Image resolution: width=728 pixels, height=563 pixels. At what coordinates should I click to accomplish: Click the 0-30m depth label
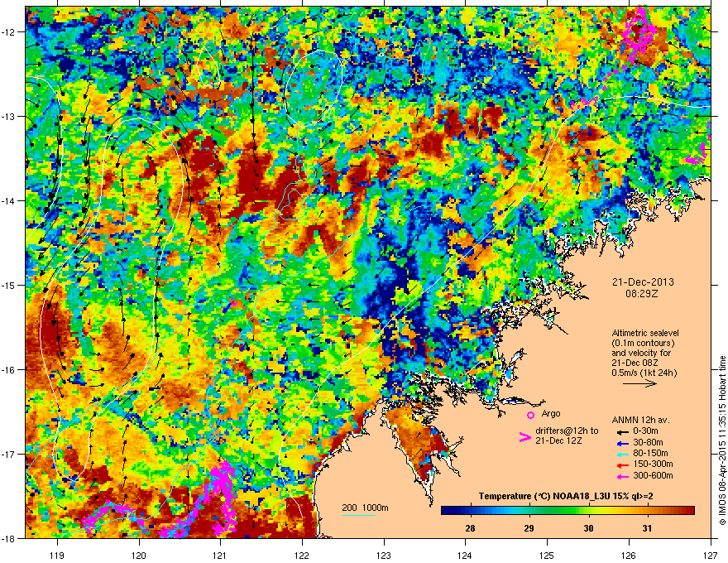point(645,431)
